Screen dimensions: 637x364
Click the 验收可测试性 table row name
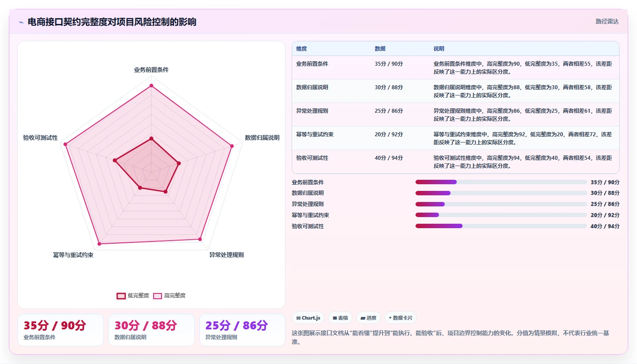click(x=312, y=158)
